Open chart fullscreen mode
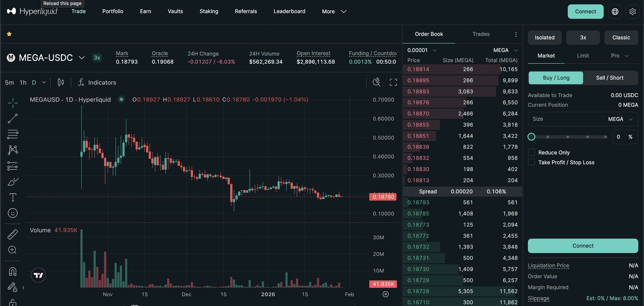Viewport: 644px width, 306px height. pyautogui.click(x=393, y=82)
